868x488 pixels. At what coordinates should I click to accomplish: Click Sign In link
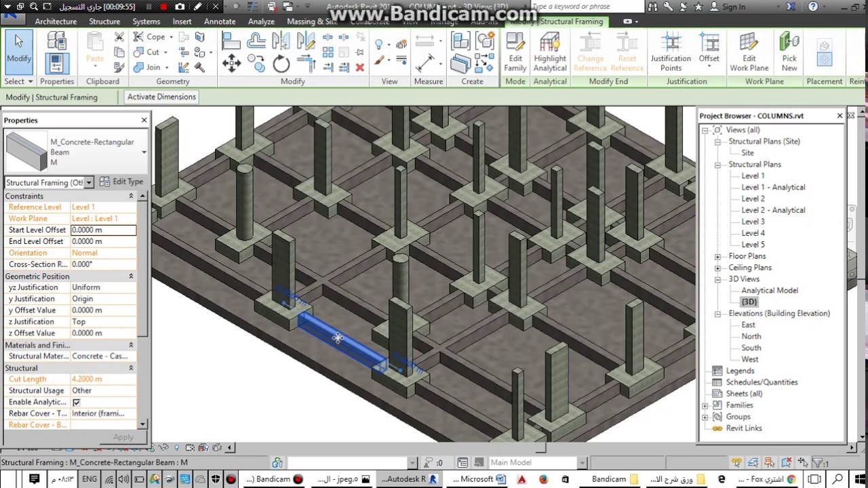[733, 7]
